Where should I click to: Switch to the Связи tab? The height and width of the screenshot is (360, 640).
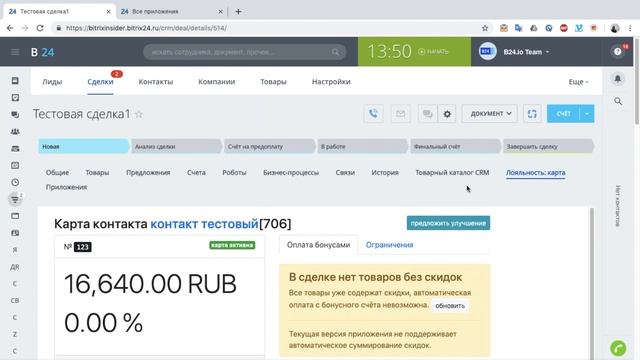point(345,172)
